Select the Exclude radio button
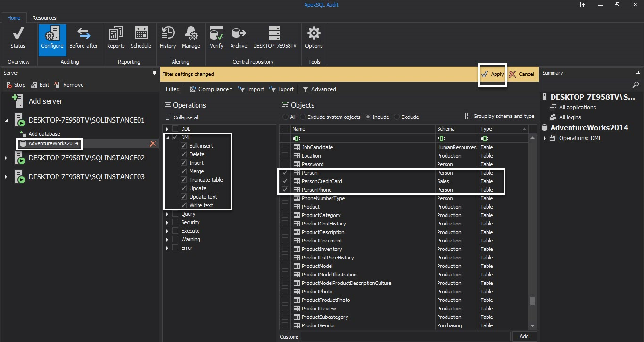Viewport: 644px width, 342px height. point(397,117)
